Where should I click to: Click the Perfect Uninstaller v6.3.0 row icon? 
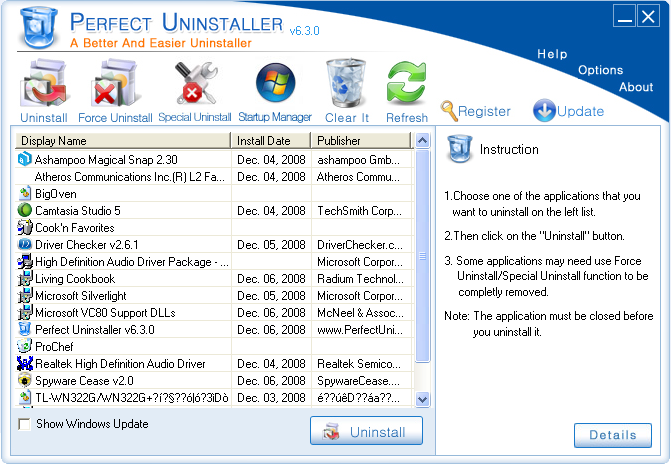pos(25,329)
